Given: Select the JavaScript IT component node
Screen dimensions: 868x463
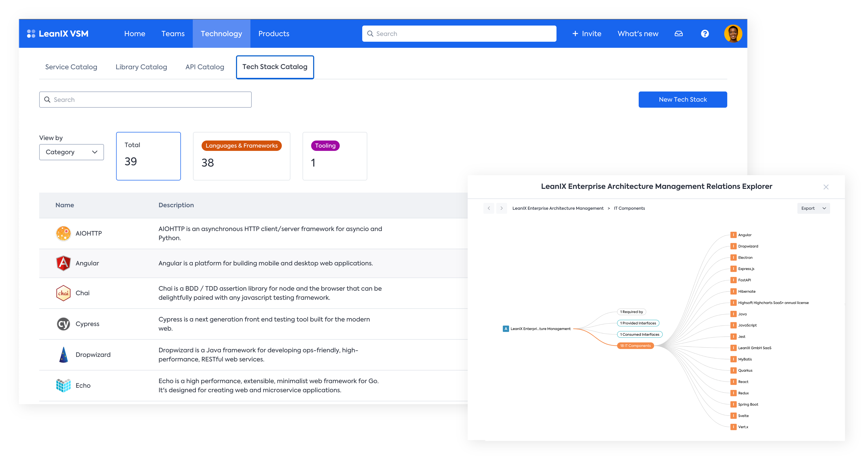Looking at the screenshot, I should pyautogui.click(x=744, y=325).
